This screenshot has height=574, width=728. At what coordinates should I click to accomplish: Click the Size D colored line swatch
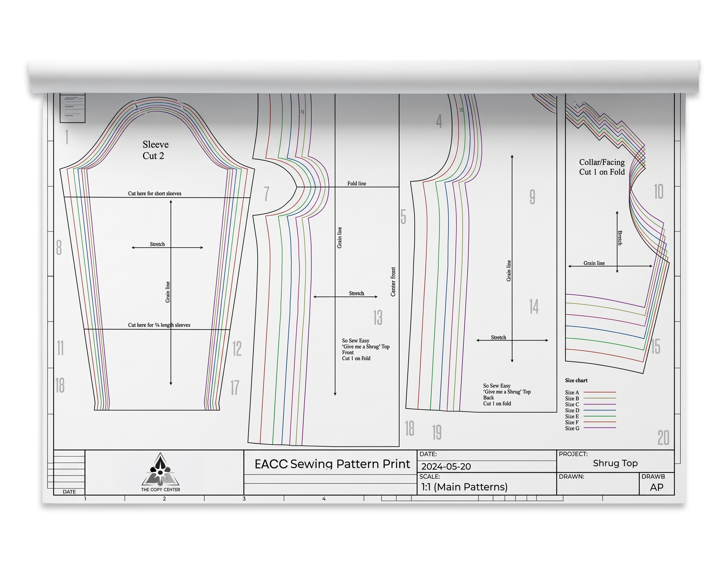pos(600,410)
